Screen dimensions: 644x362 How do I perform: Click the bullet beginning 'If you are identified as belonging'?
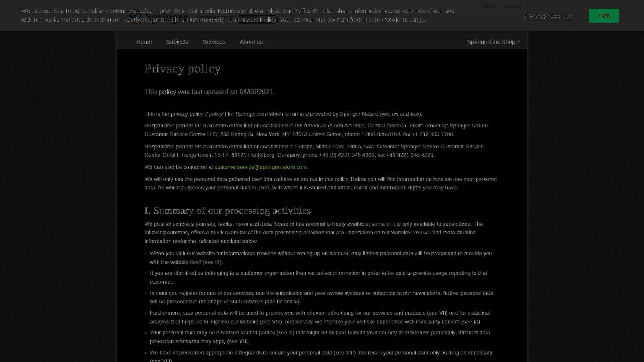point(318,277)
